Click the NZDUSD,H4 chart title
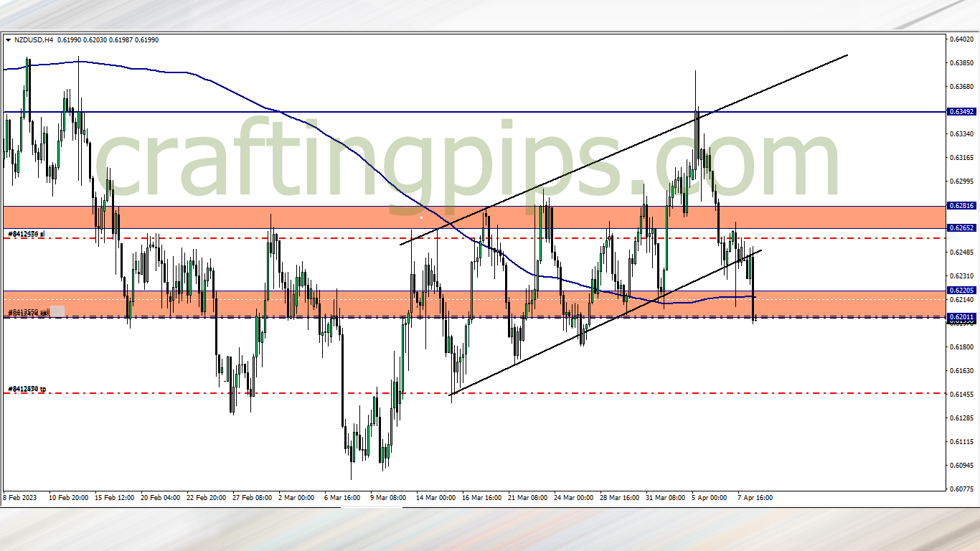This screenshot has width=980, height=551. (x=33, y=40)
